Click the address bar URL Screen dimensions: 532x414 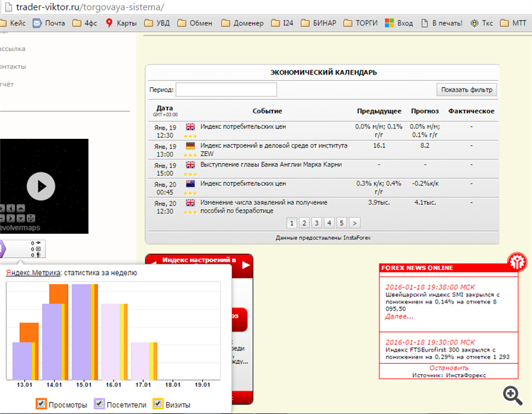pyautogui.click(x=90, y=7)
